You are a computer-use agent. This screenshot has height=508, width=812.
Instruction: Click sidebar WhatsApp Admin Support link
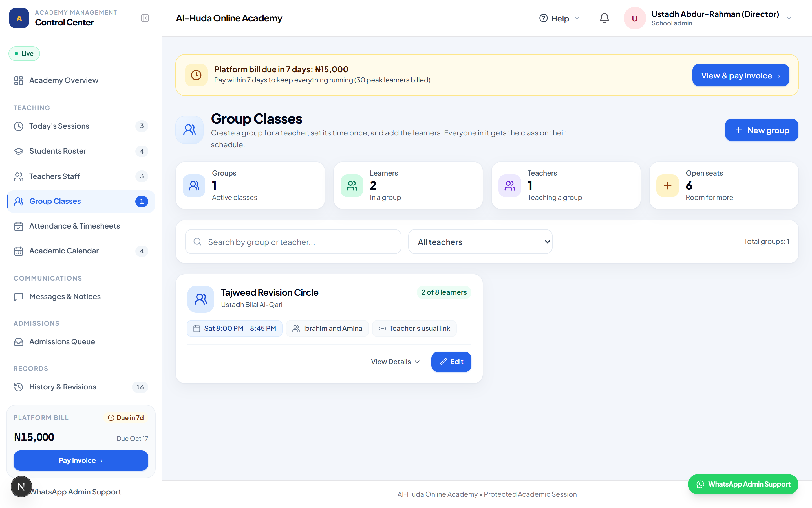75,492
